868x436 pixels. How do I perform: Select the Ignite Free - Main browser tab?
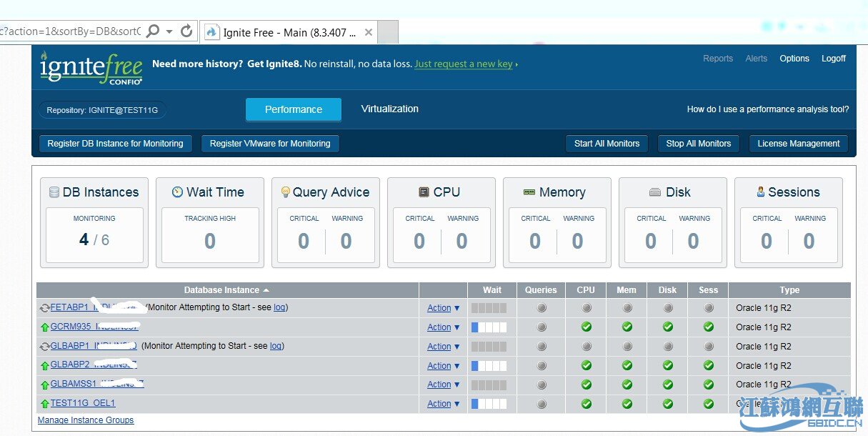[x=289, y=32]
